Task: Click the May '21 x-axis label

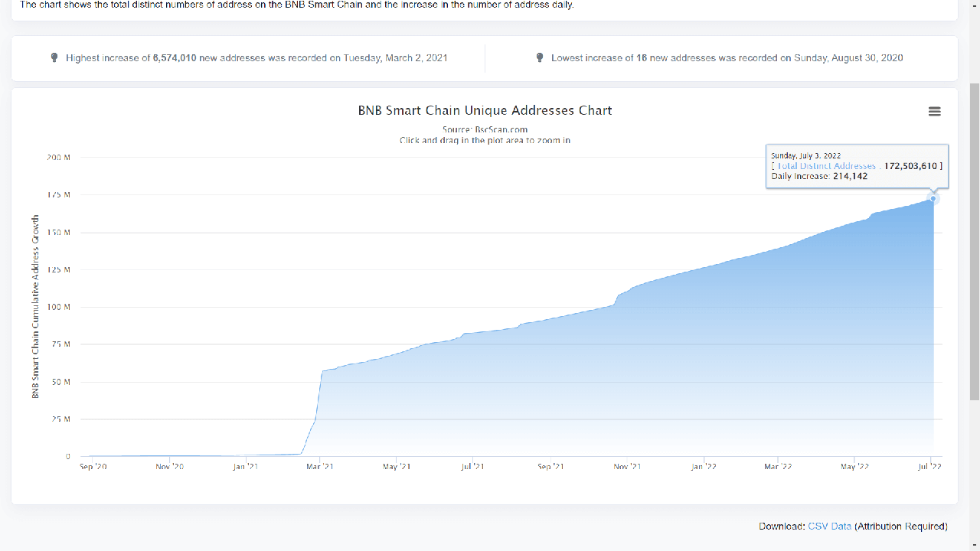Action: coord(396,466)
